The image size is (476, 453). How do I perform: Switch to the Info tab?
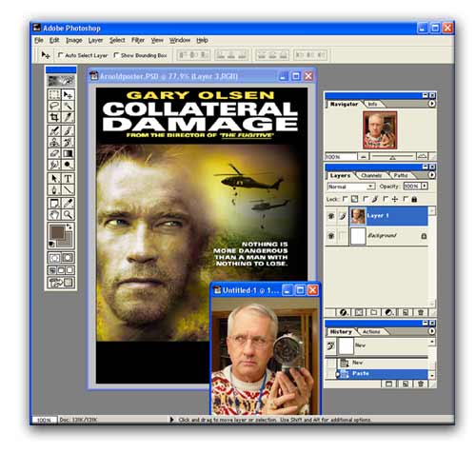[x=373, y=104]
